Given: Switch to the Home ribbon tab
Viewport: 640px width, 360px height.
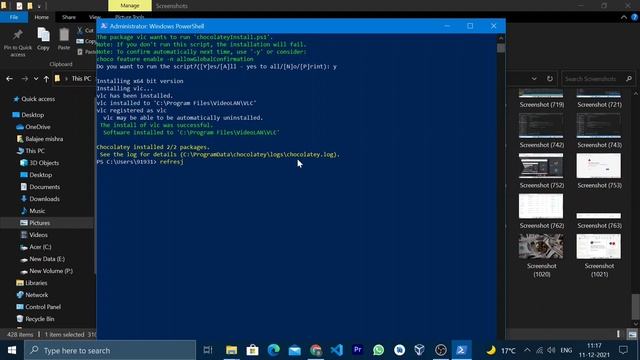Looking at the screenshot, I should coord(42,17).
